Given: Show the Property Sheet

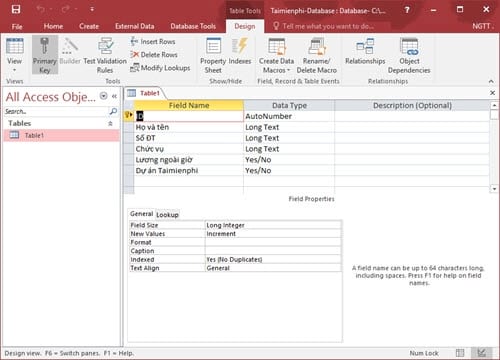Looking at the screenshot, I should (x=213, y=55).
